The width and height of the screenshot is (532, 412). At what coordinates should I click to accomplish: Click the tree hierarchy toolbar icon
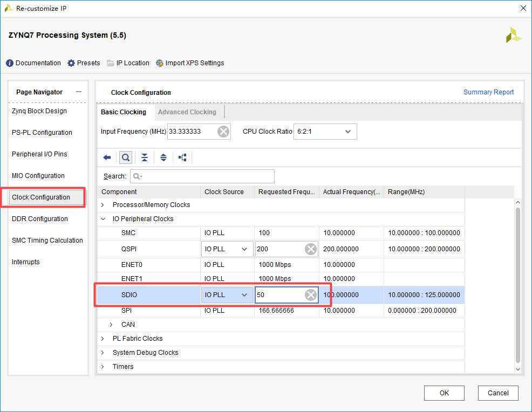coord(182,157)
